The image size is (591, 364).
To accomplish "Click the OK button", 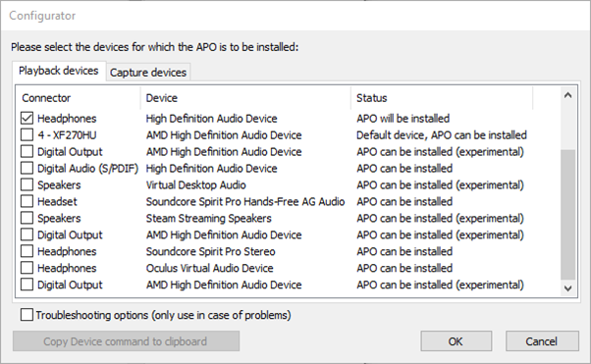I will (x=457, y=341).
